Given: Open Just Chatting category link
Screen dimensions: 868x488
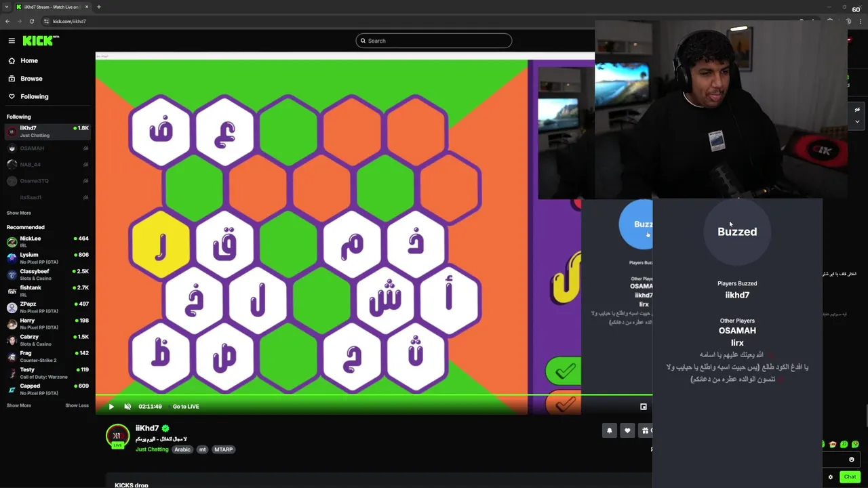Looking at the screenshot, I should [x=152, y=449].
